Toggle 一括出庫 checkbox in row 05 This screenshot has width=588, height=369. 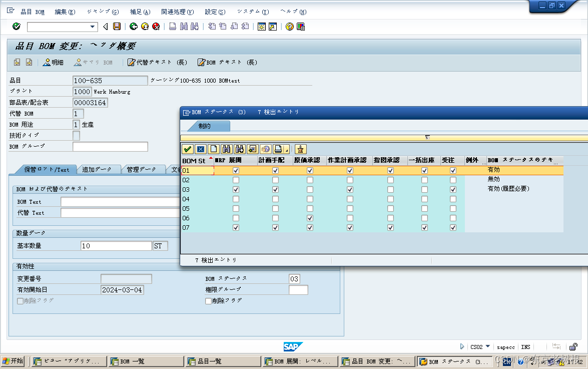point(424,208)
